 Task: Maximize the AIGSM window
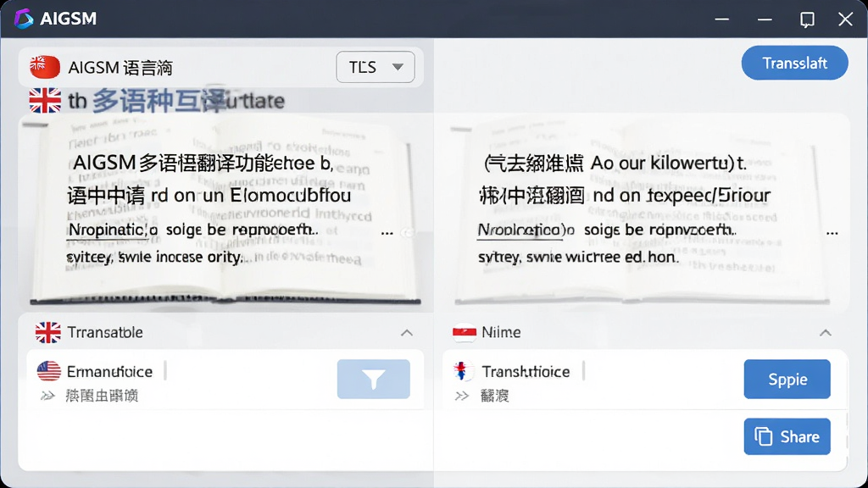point(807,19)
